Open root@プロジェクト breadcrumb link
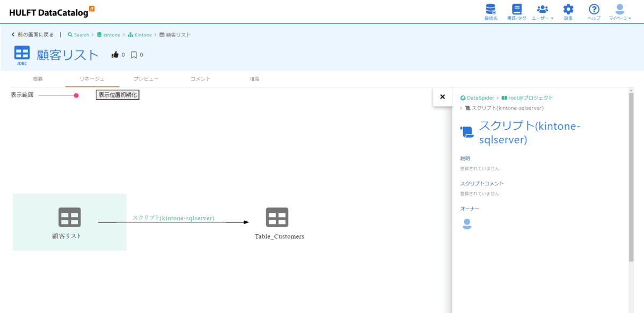Viewport: 644px width, 313px height. point(527,98)
